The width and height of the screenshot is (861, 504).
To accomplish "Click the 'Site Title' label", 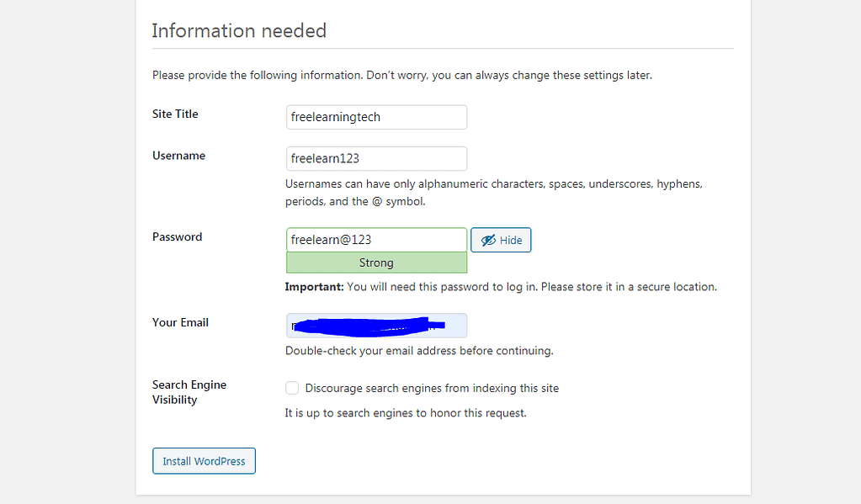I will point(175,114).
